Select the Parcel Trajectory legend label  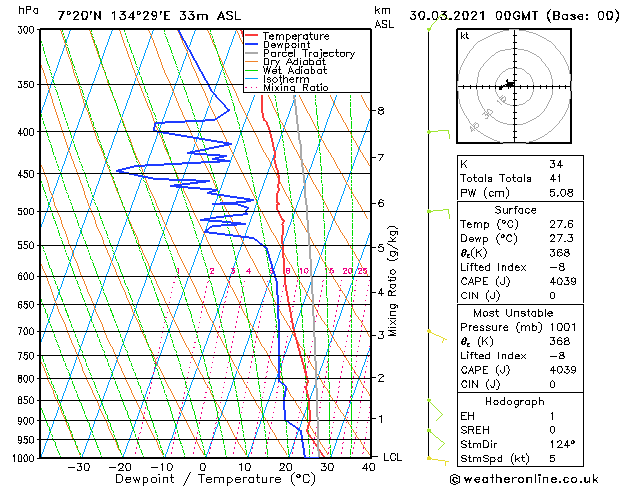(x=309, y=53)
